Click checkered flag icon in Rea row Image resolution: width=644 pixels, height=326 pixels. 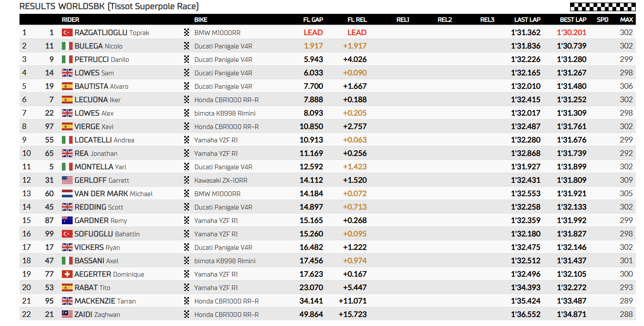[187, 153]
